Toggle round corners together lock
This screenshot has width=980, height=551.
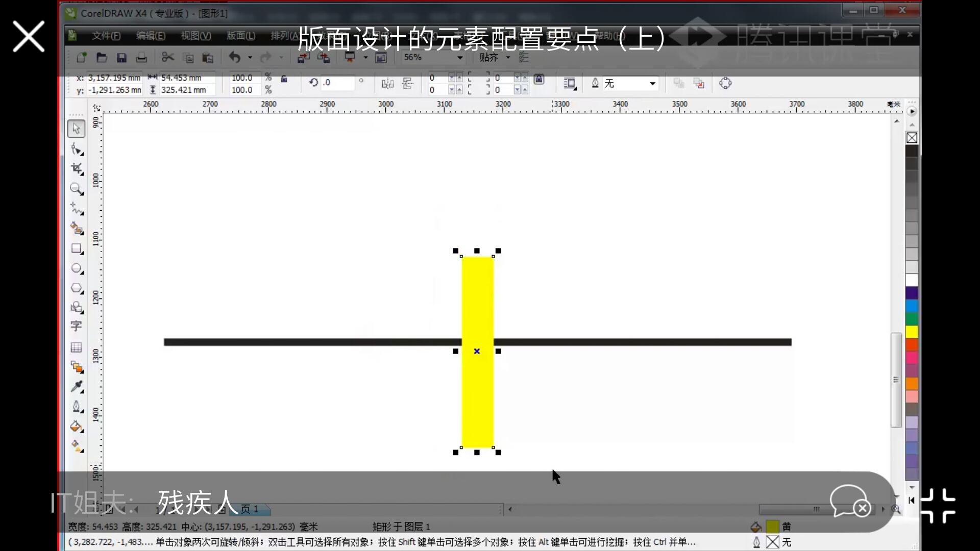click(x=539, y=79)
